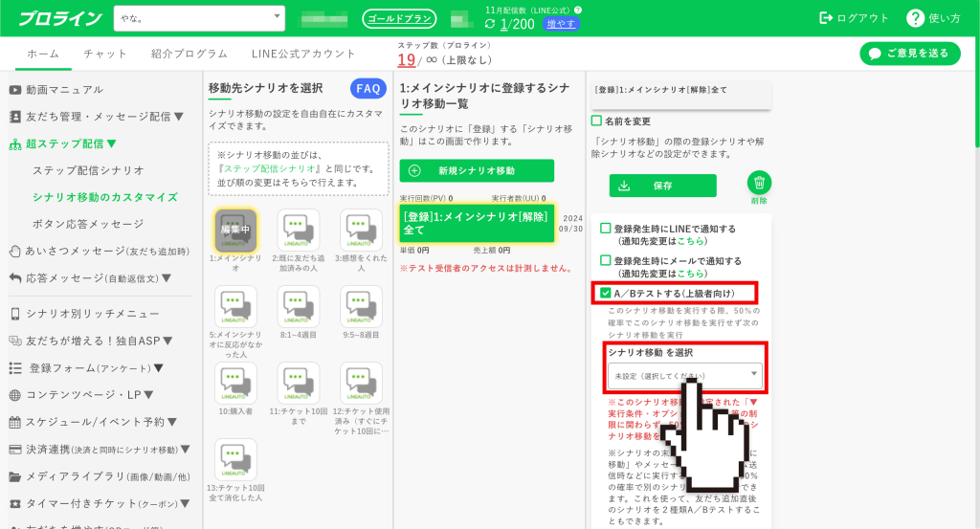
Task: Select the 3:感想をくれた人 scenario icon
Action: pos(361,230)
